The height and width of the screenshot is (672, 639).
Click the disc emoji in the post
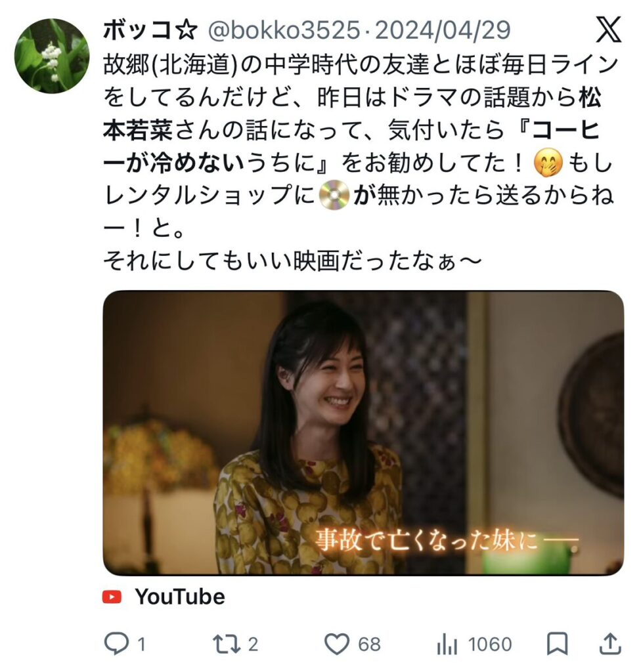point(334,196)
